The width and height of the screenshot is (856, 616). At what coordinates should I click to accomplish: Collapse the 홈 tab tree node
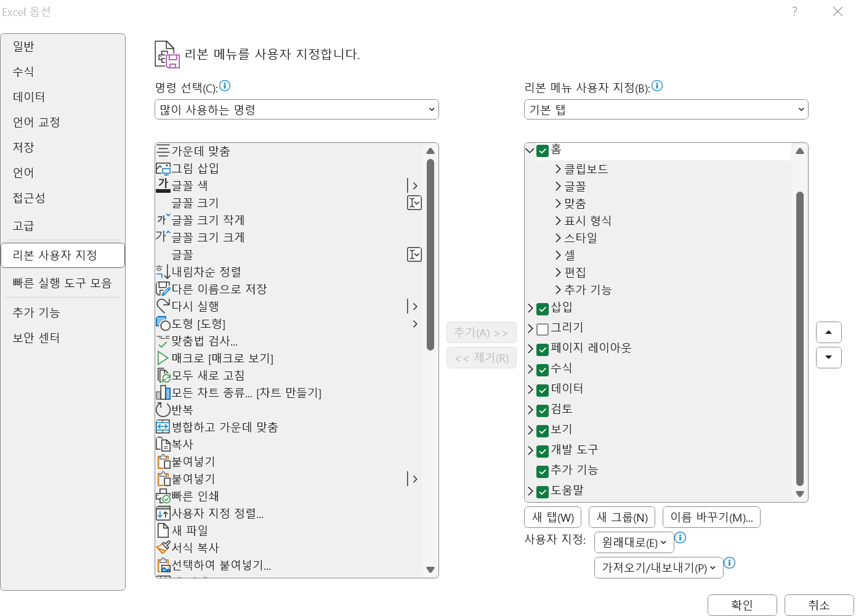(530, 150)
